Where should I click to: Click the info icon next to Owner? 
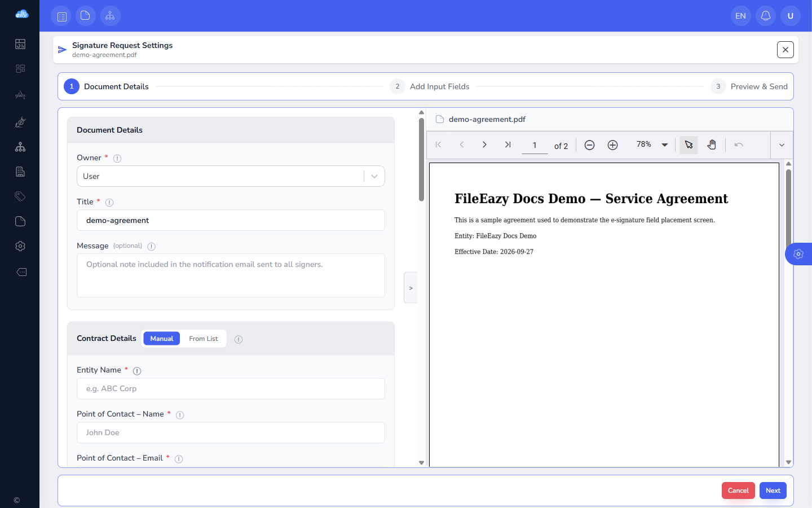click(117, 159)
